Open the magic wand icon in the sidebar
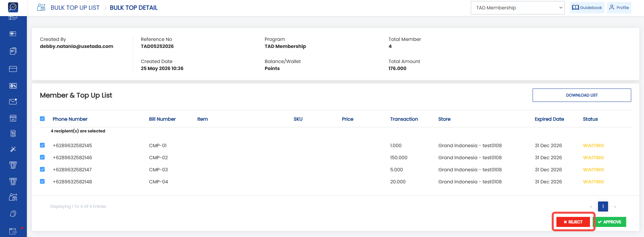Screen dimensions: 644x237 click(13, 149)
